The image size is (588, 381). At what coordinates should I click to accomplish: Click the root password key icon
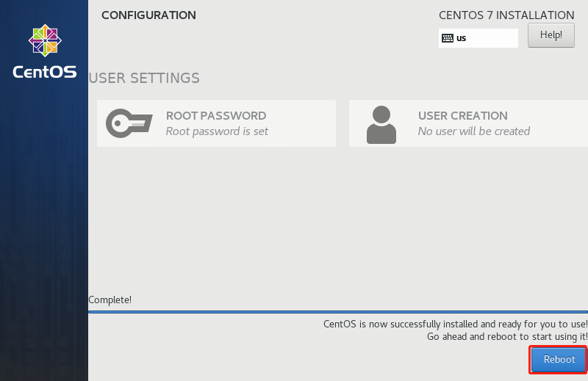pos(129,123)
